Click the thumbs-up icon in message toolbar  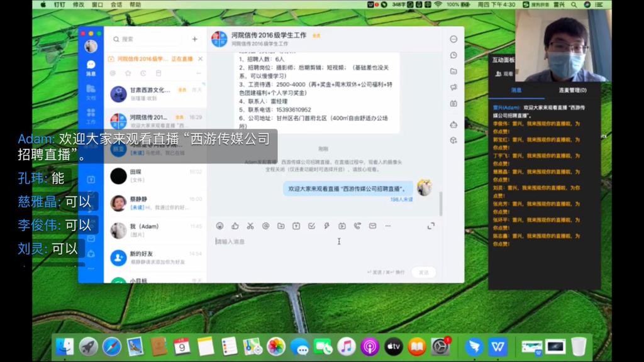235,226
